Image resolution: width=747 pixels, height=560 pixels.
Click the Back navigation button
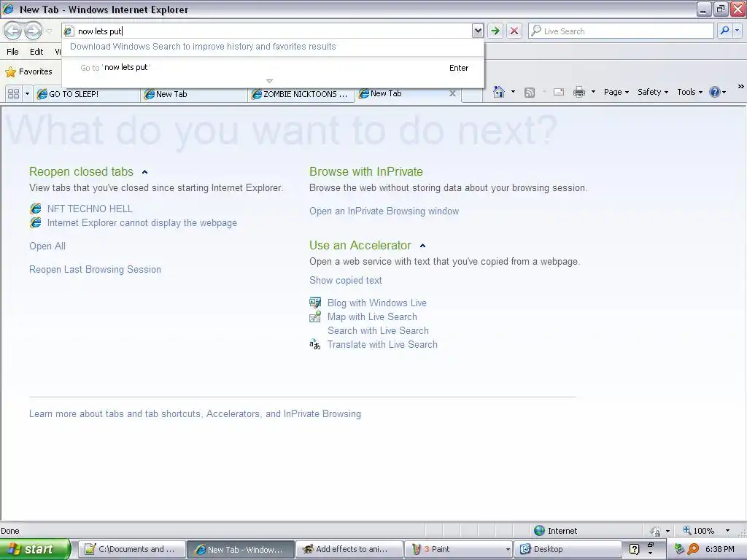click(x=13, y=31)
